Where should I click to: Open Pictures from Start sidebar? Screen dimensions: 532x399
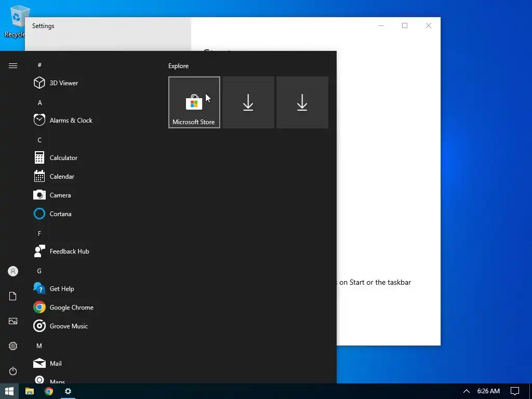13,321
